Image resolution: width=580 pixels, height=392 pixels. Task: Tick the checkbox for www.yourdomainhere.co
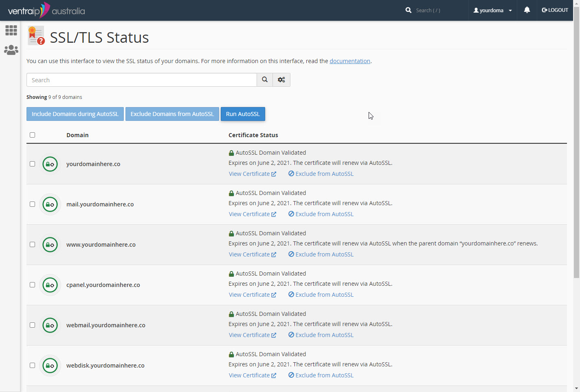pos(33,245)
